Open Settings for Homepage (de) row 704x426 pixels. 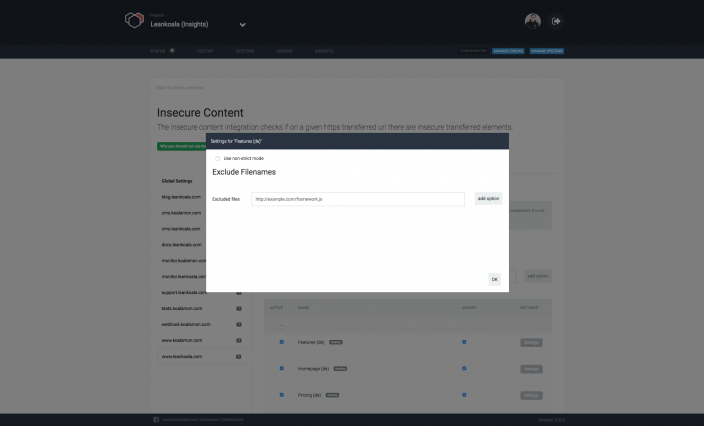coord(531,369)
